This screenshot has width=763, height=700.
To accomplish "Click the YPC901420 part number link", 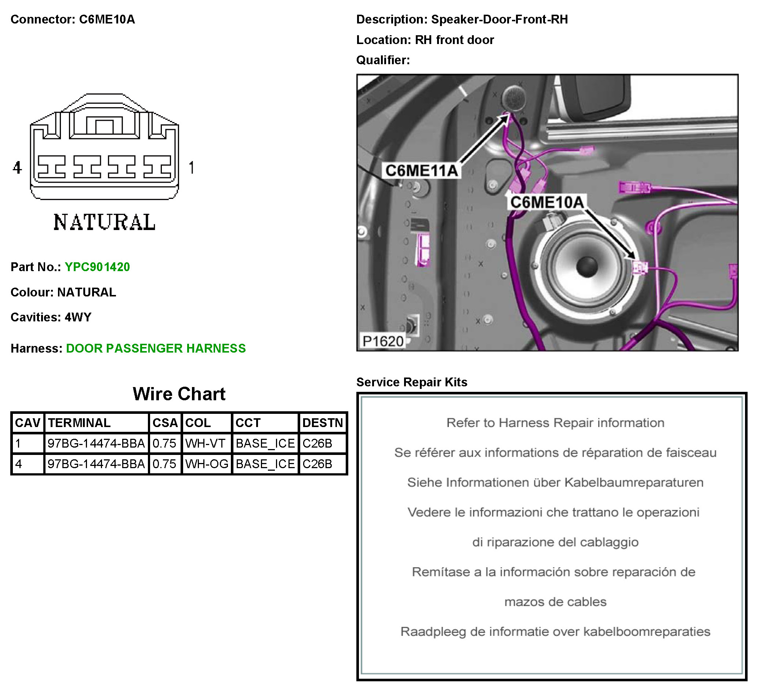I will (x=97, y=267).
